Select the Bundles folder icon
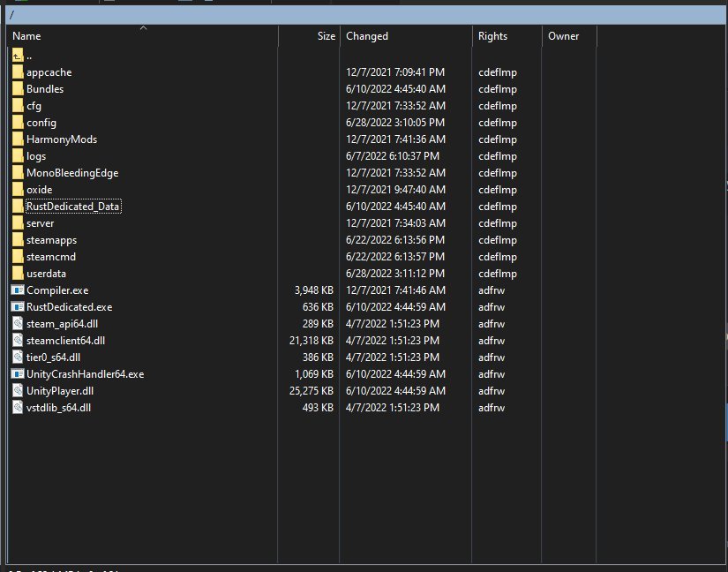Viewport: 728px width, 572px height. pos(18,89)
